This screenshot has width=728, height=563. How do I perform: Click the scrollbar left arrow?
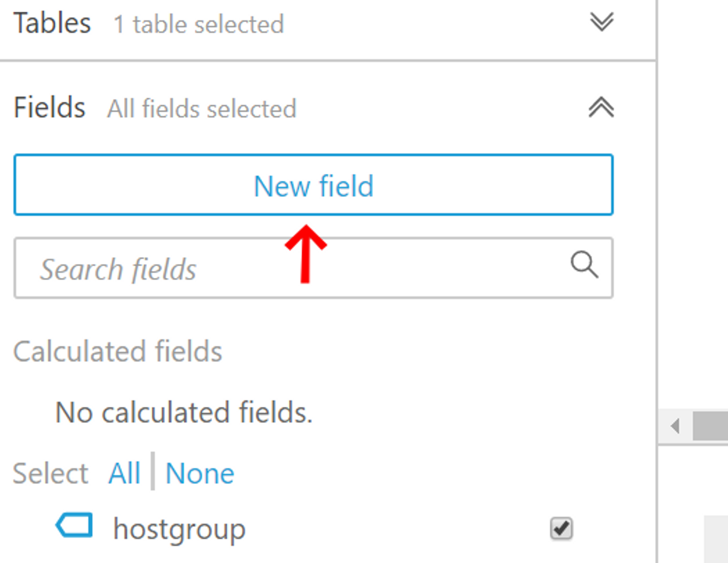pyautogui.click(x=674, y=426)
